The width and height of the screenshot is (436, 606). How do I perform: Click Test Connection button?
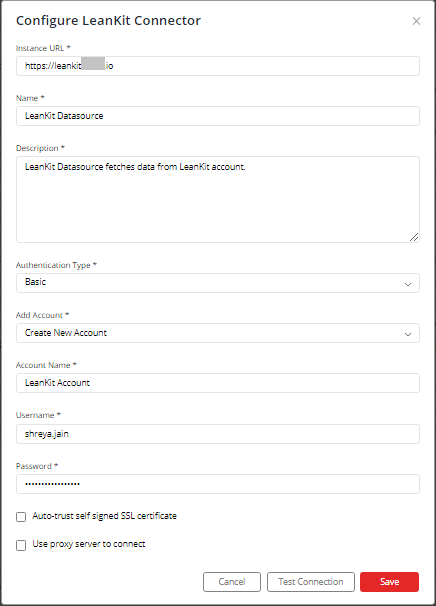(x=310, y=582)
